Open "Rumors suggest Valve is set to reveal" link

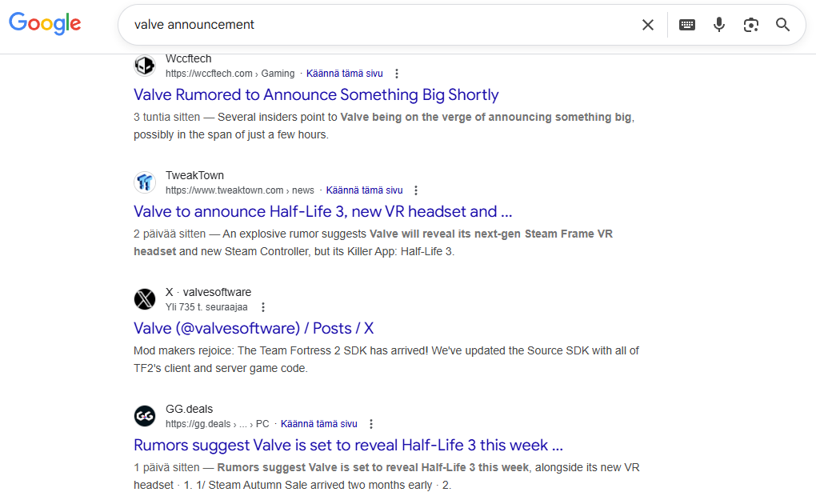click(348, 445)
